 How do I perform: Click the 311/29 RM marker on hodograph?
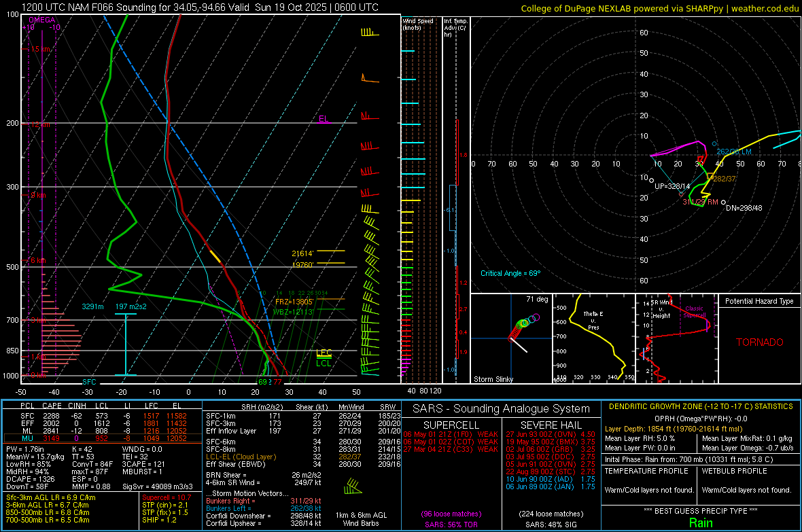click(x=700, y=202)
